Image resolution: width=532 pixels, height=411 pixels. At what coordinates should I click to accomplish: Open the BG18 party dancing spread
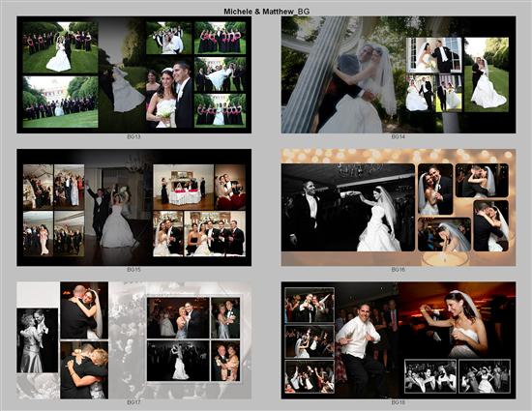coord(399,340)
